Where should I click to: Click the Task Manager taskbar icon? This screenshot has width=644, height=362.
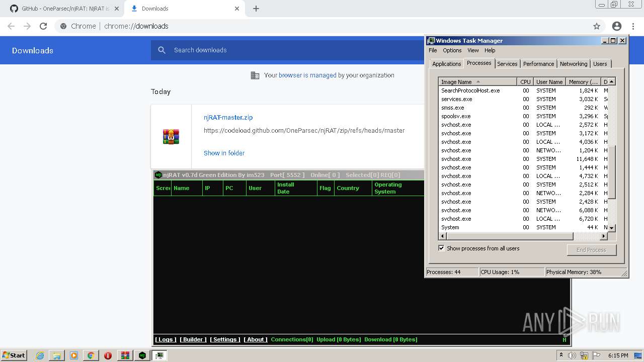click(159, 355)
